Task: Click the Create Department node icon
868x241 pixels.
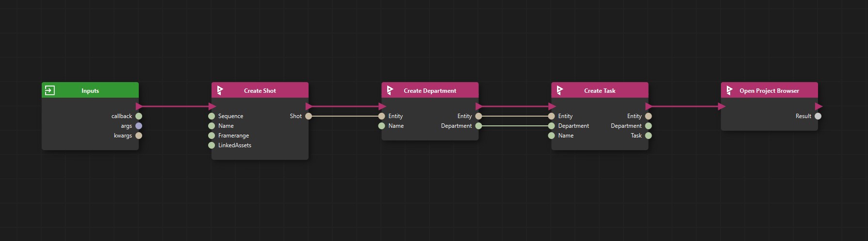Action: click(390, 90)
